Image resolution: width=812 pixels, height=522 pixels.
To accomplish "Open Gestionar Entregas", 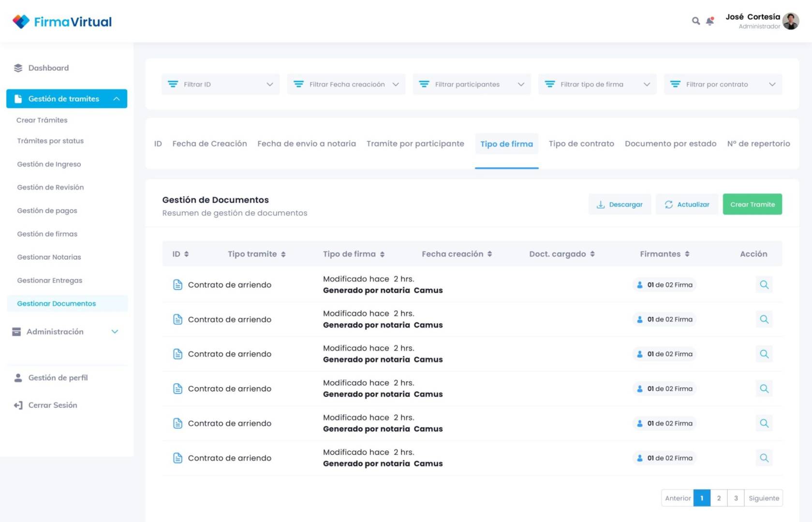I will [49, 280].
